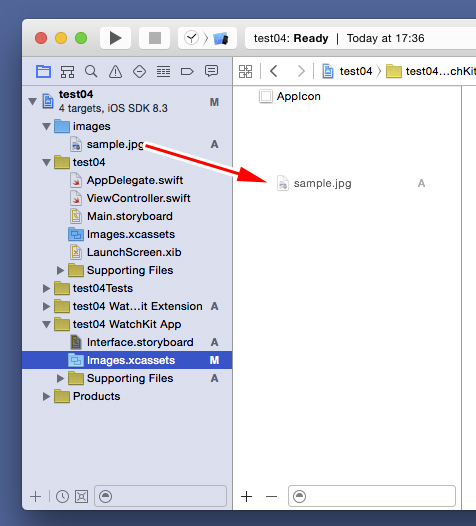Run the project with the Play button

(x=115, y=38)
